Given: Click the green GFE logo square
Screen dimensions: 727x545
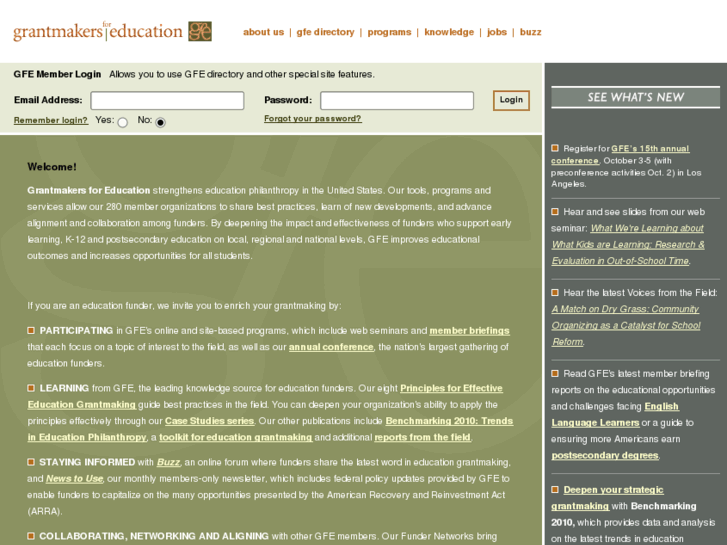Looking at the screenshot, I should (200, 31).
